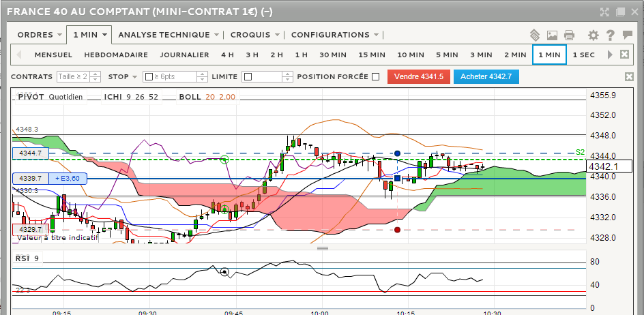Viewport: 644px width, 315px height.
Task: Open help question mark icon
Action: pyautogui.click(x=611, y=35)
